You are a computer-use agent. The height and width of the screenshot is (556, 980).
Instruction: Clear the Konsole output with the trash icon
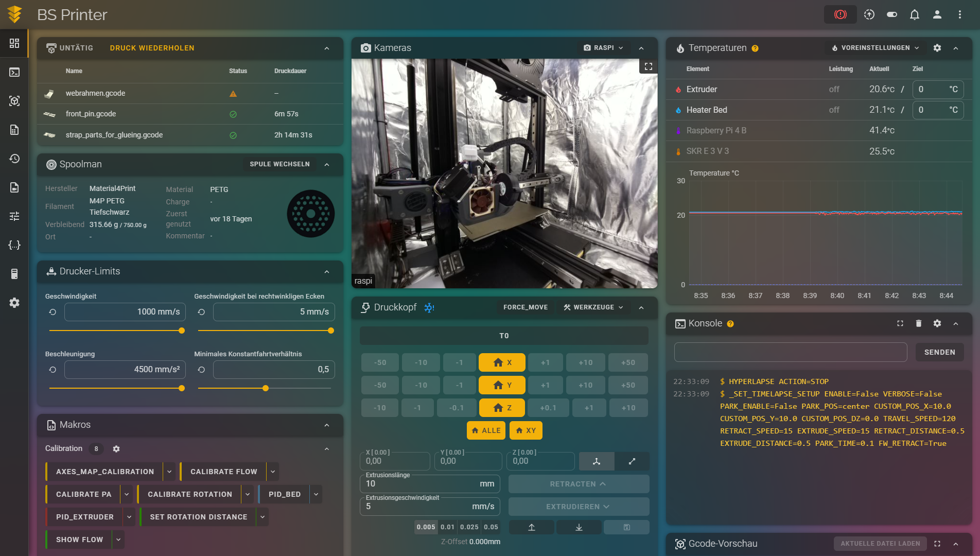(919, 323)
